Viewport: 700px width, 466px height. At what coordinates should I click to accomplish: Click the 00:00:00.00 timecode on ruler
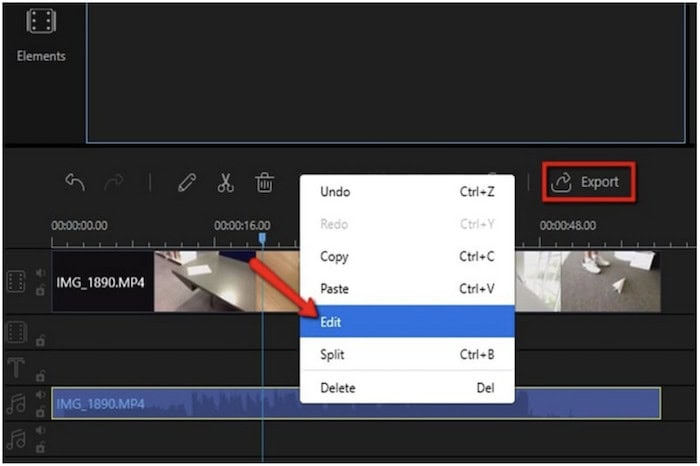click(x=79, y=225)
